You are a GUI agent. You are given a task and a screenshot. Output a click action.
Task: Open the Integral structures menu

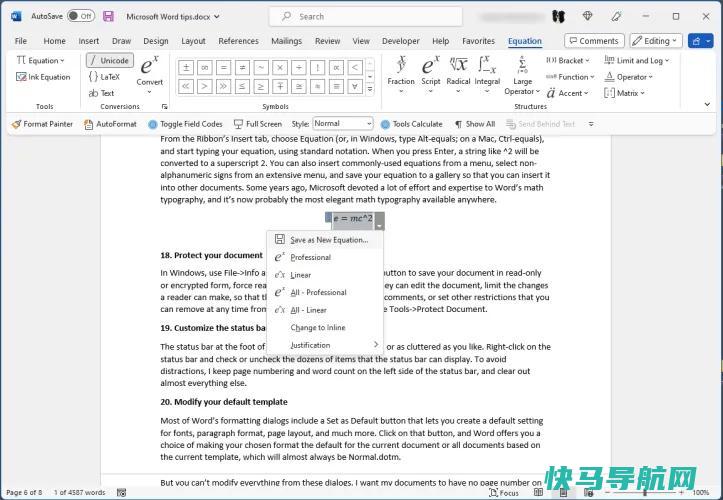pos(487,75)
